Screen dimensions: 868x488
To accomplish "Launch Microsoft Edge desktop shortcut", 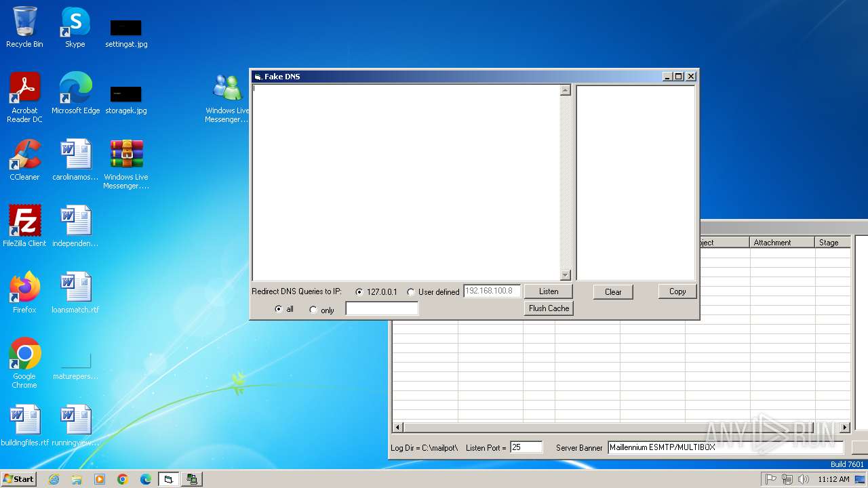I will pos(75,94).
